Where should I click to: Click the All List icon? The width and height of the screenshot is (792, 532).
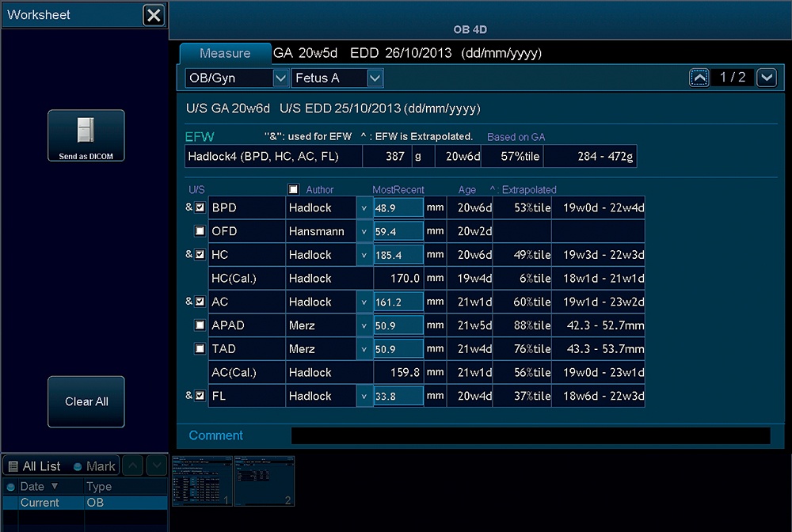[x=13, y=466]
